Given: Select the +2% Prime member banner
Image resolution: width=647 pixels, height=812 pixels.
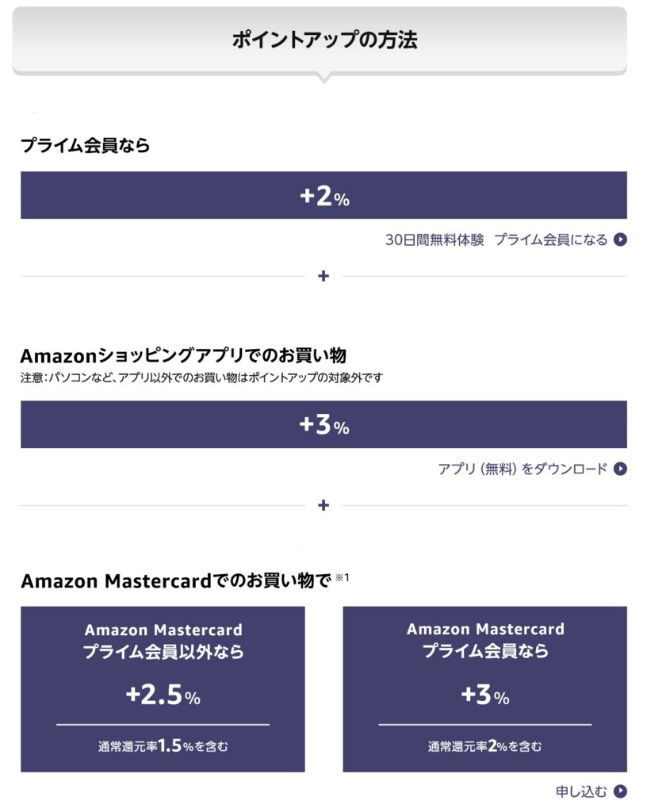Looking at the screenshot, I should (323, 195).
